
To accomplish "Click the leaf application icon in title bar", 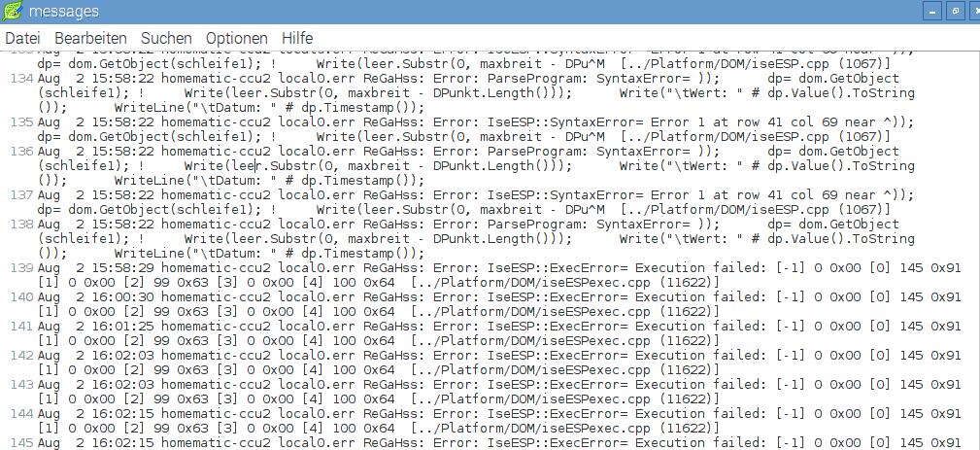I will pyautogui.click(x=13, y=13).
